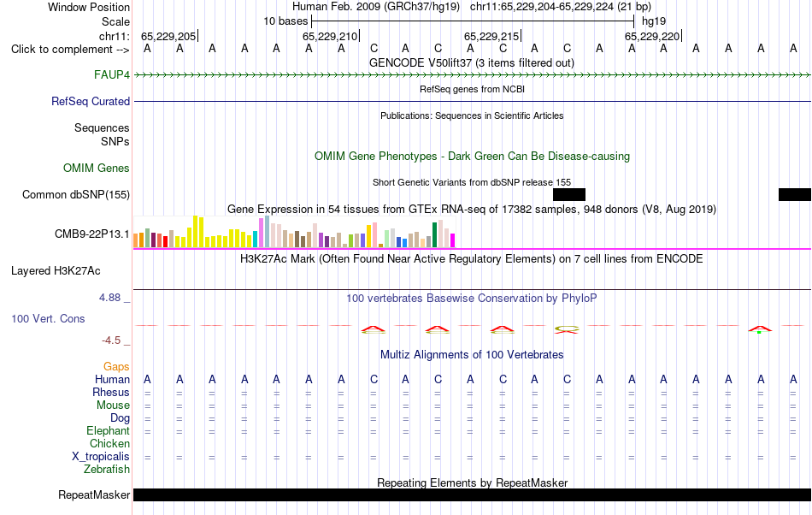Open Common dbSNP(155) track settings label
This screenshot has width=812, height=515.
[x=76, y=194]
